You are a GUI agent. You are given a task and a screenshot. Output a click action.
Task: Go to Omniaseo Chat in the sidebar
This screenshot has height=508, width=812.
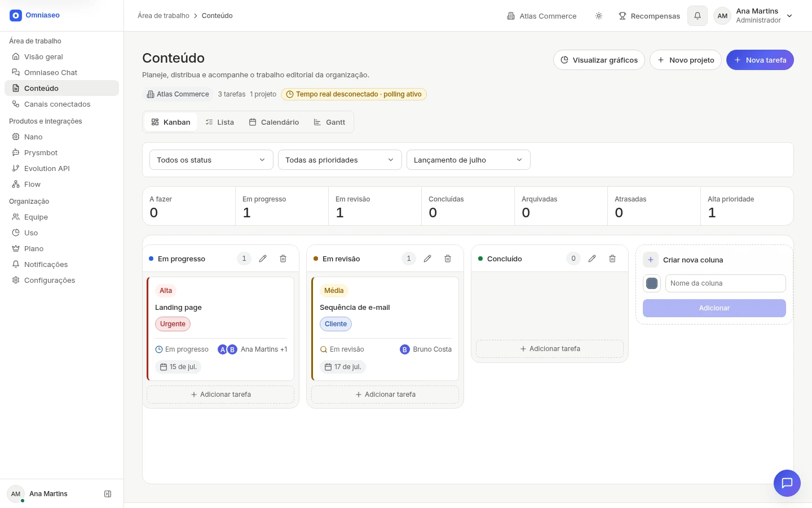click(x=62, y=72)
